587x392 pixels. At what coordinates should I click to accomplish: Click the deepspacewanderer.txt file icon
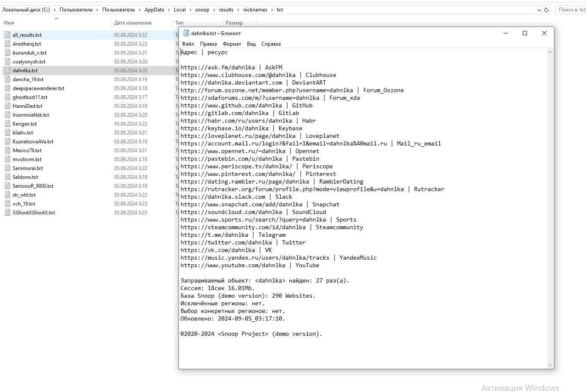tap(8, 88)
